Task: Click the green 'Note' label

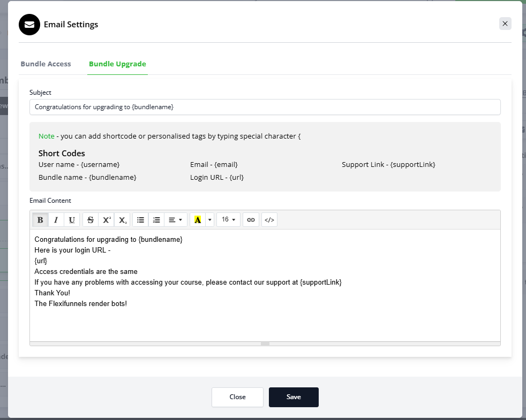Action: click(46, 136)
